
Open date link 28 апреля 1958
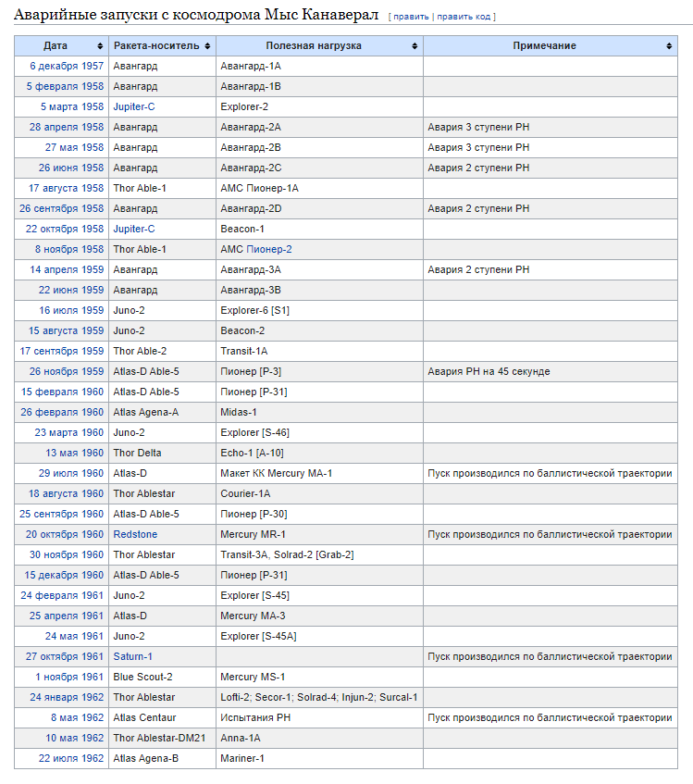67,127
